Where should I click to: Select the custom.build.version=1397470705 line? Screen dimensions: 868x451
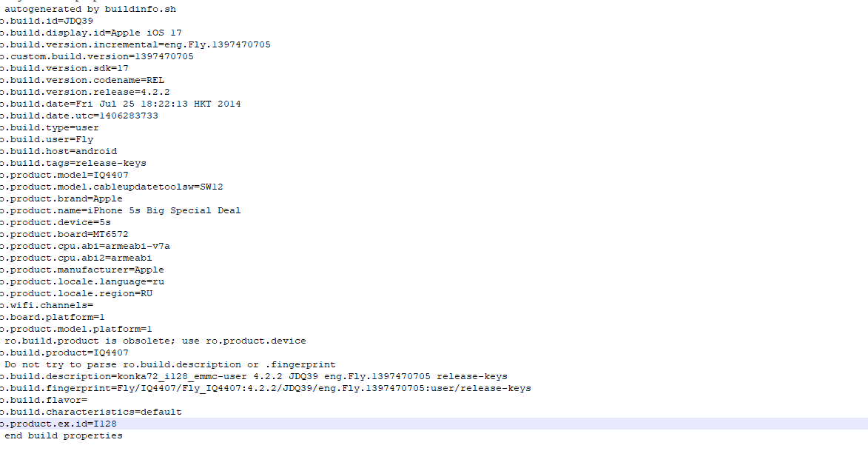97,56
